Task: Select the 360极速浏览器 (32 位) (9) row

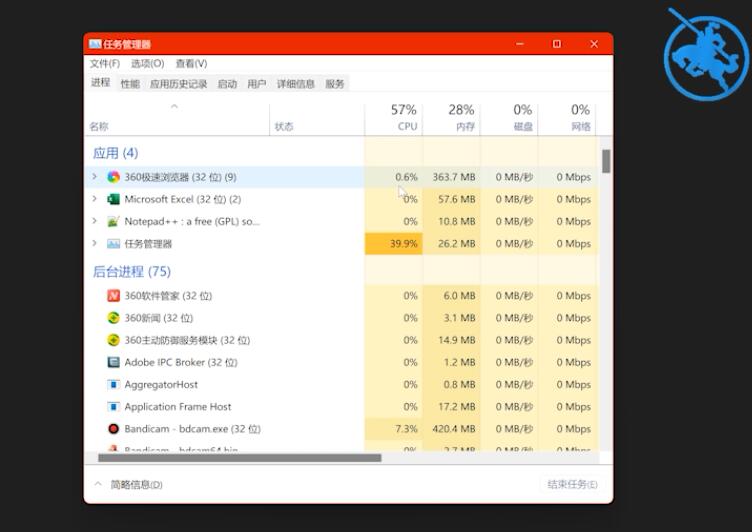Action: (x=341, y=177)
